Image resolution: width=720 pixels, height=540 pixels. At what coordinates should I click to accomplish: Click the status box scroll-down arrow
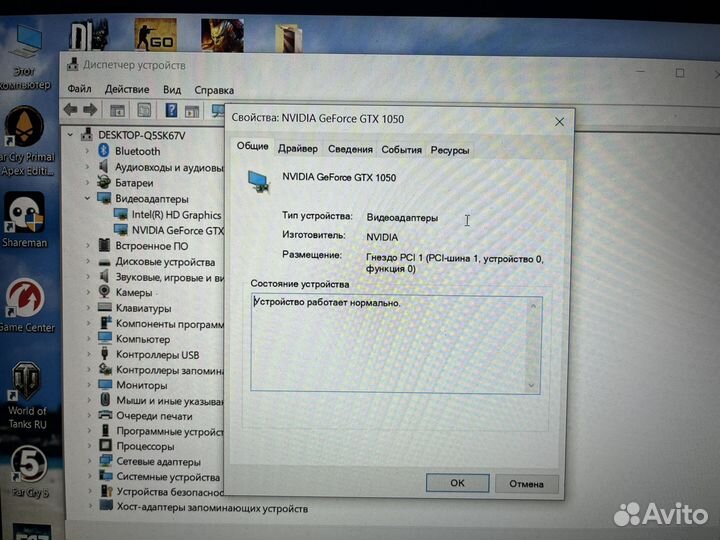tap(531, 385)
